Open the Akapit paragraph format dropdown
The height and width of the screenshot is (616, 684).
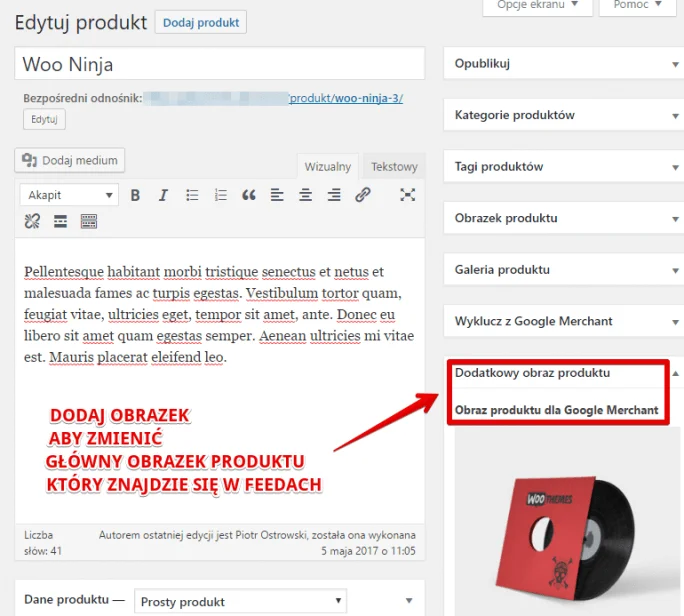point(69,195)
